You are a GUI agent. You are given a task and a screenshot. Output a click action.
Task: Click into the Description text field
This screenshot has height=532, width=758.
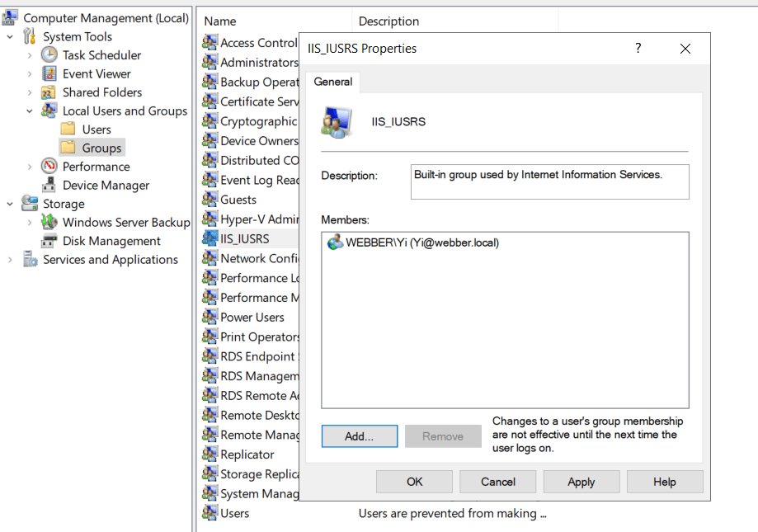(549, 182)
